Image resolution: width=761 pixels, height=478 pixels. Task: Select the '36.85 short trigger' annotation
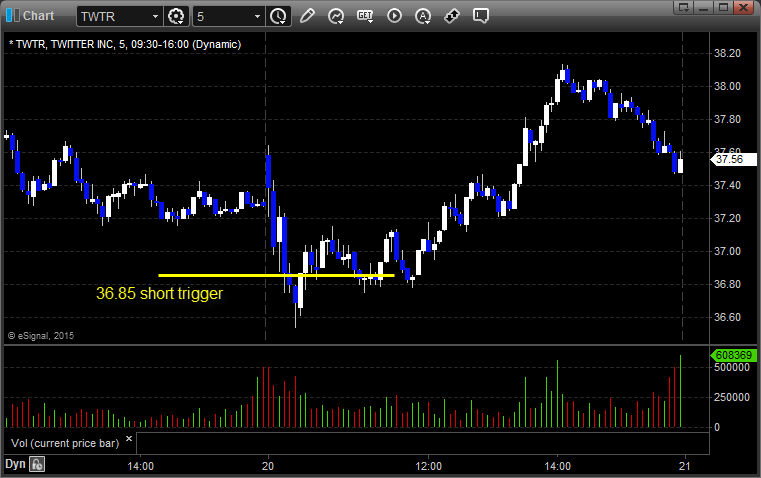159,294
